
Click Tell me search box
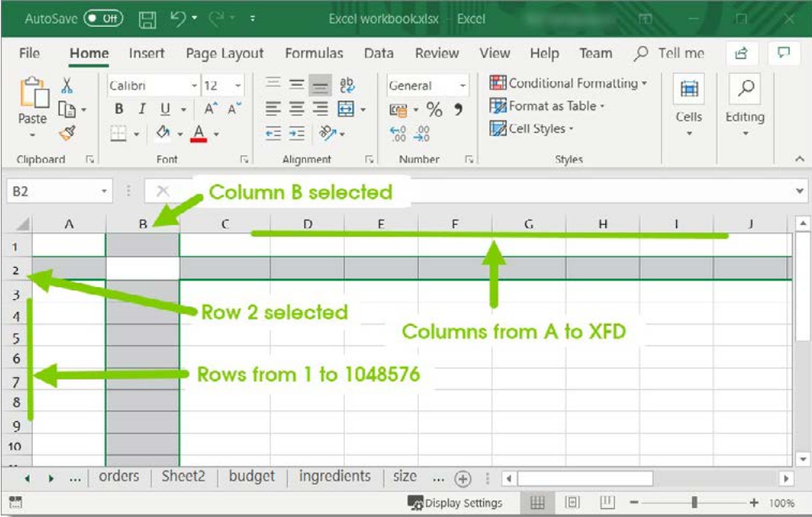[669, 53]
